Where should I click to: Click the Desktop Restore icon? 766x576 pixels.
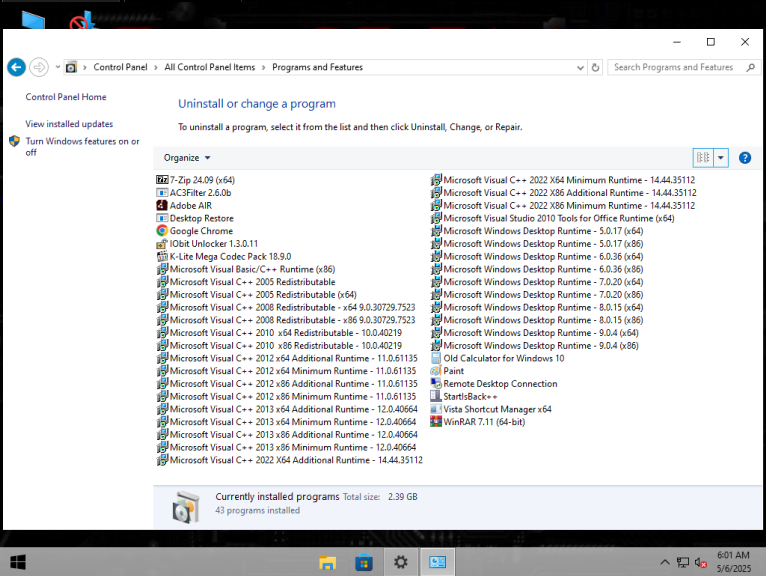(x=162, y=218)
